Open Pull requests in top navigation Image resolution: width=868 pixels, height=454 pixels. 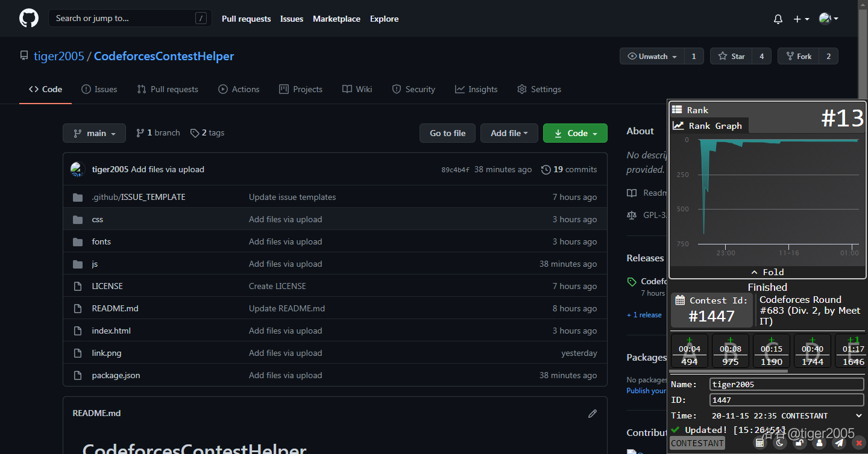click(246, 19)
